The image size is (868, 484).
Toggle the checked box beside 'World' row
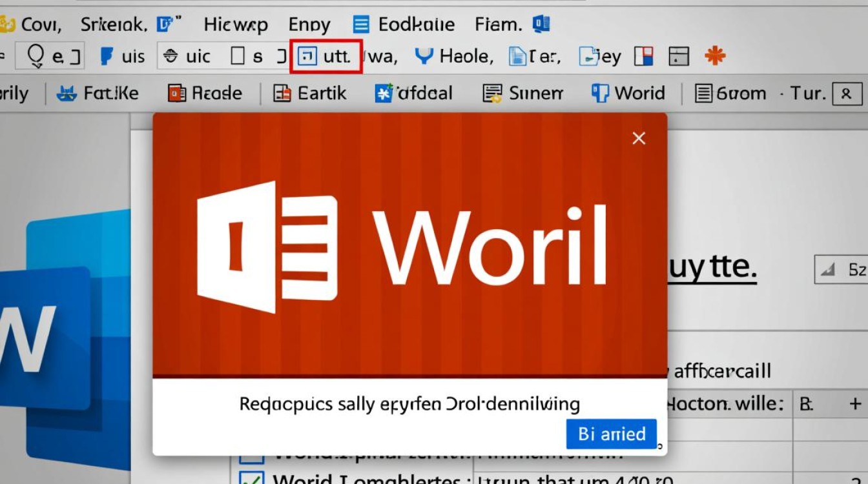pyautogui.click(x=251, y=479)
